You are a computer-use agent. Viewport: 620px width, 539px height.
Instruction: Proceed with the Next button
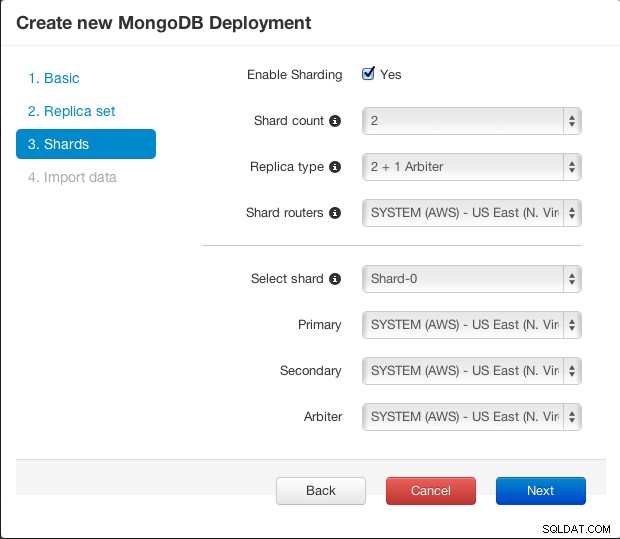[x=541, y=491]
